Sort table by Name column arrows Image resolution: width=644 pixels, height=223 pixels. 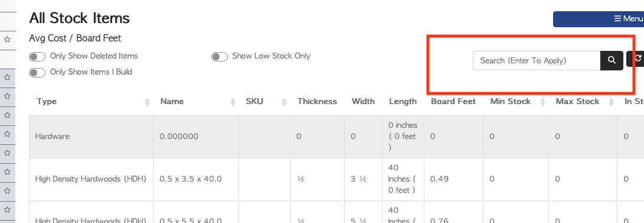tap(233, 102)
